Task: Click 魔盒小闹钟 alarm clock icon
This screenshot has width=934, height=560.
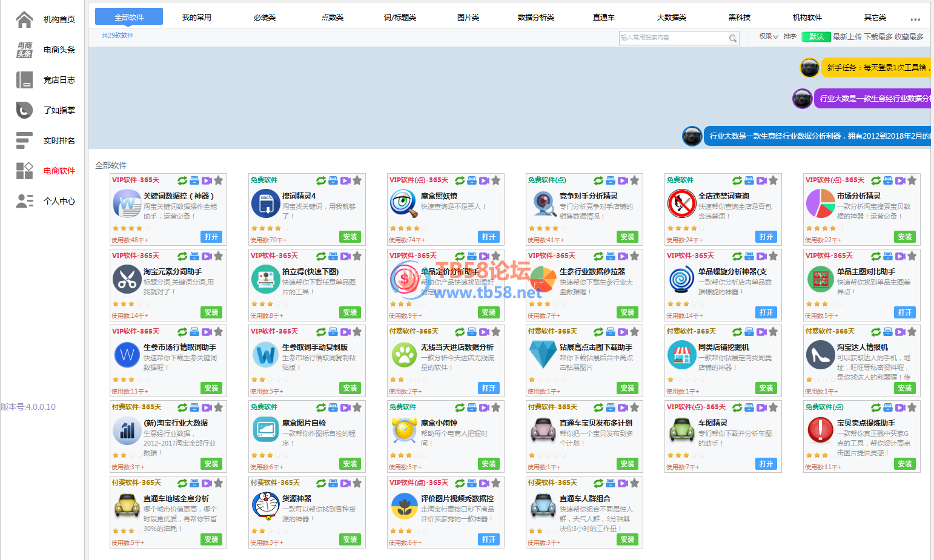Action: 405,430
